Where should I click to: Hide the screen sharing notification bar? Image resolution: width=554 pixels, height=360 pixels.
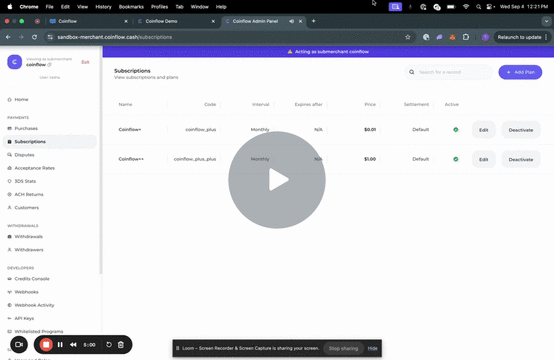coord(372,348)
